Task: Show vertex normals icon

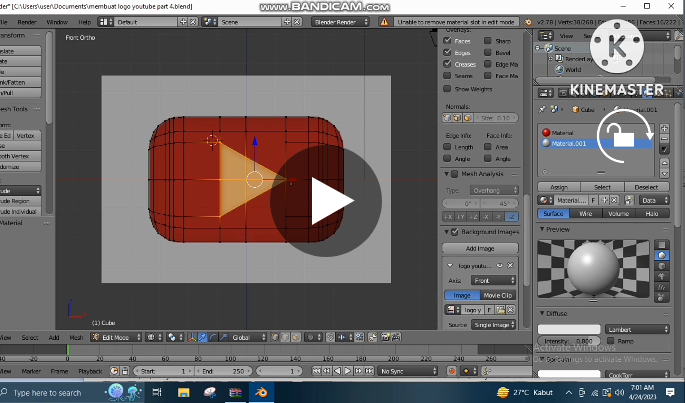Action: coord(447,118)
